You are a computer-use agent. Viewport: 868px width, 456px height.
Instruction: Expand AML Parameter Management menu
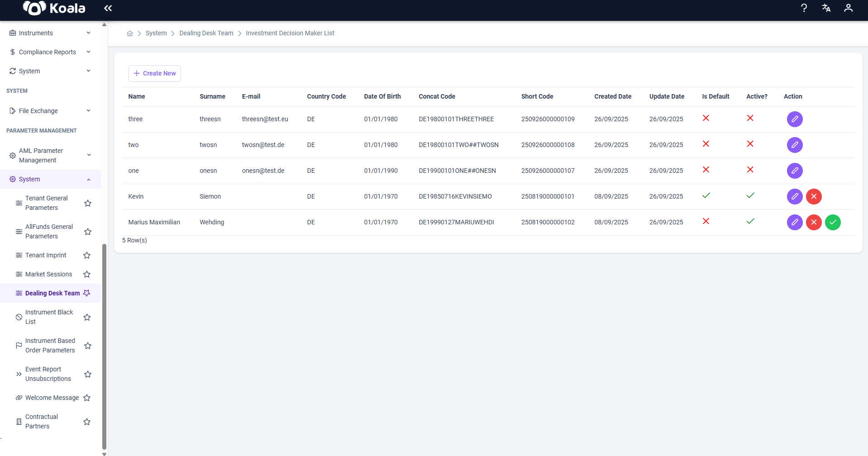point(50,155)
